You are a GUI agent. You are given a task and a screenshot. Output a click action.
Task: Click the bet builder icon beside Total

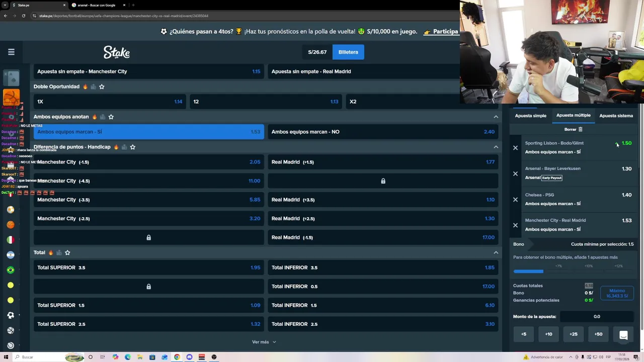(59, 252)
